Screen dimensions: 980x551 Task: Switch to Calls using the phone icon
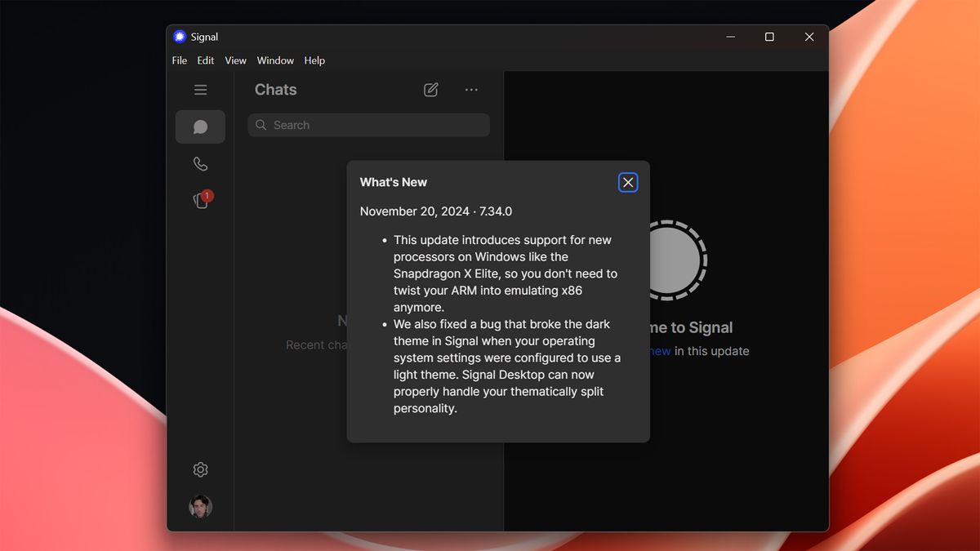tap(200, 163)
